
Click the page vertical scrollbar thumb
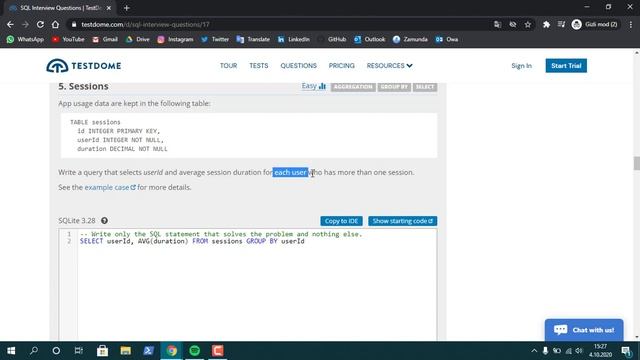click(636, 163)
